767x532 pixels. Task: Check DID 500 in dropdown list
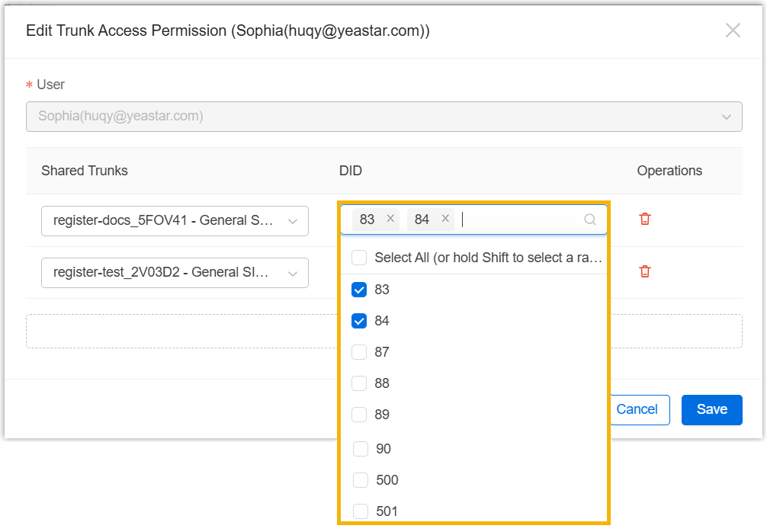(361, 480)
